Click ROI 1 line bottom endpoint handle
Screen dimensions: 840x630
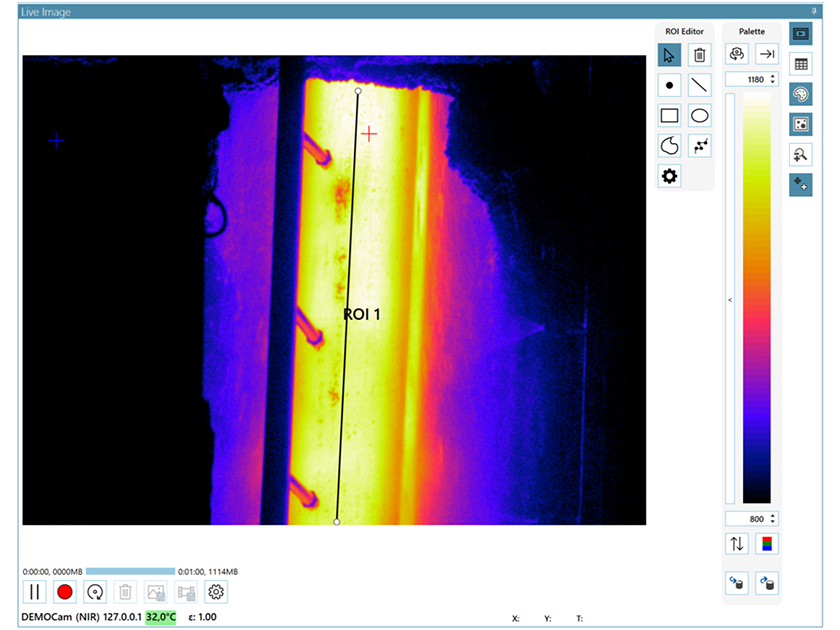click(x=336, y=522)
